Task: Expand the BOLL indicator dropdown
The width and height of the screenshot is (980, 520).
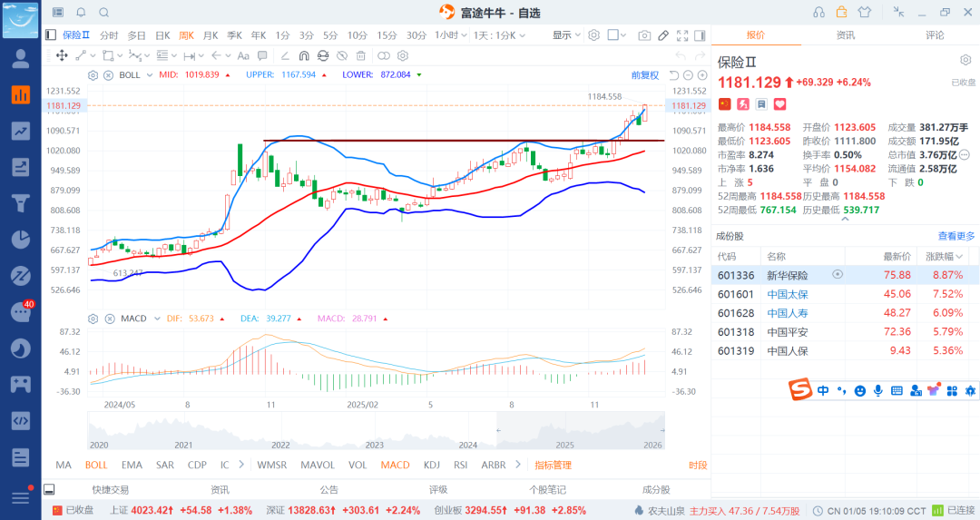Action: pos(149,74)
